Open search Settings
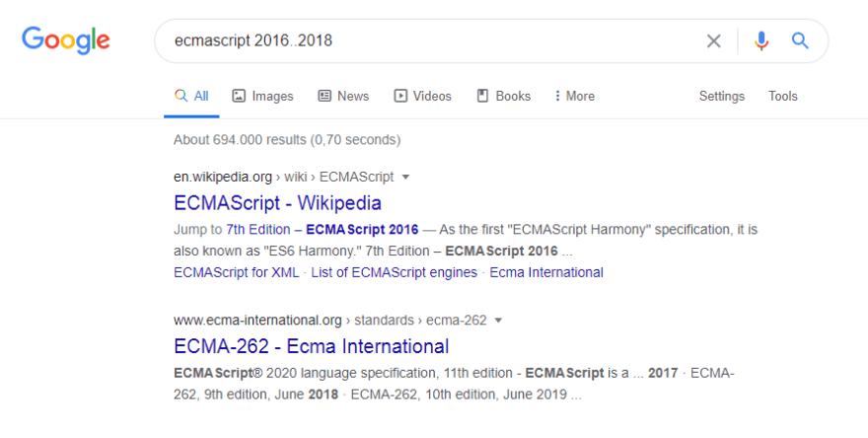The image size is (868, 438). coord(721,96)
